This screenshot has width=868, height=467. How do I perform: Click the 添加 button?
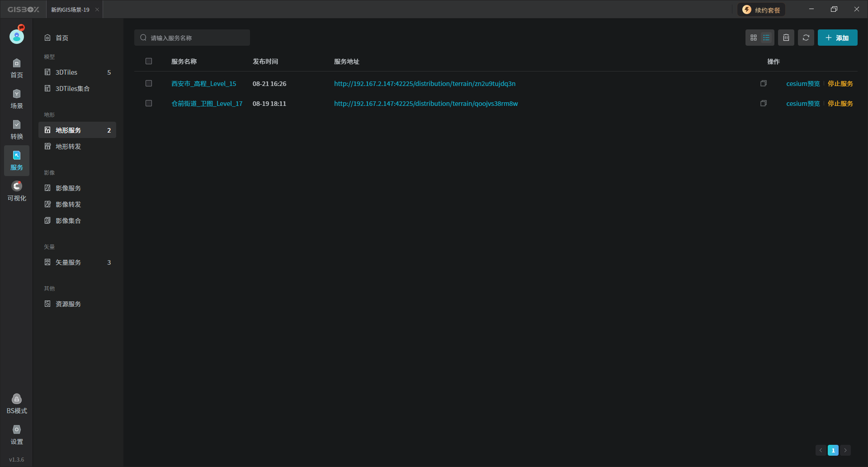point(837,38)
